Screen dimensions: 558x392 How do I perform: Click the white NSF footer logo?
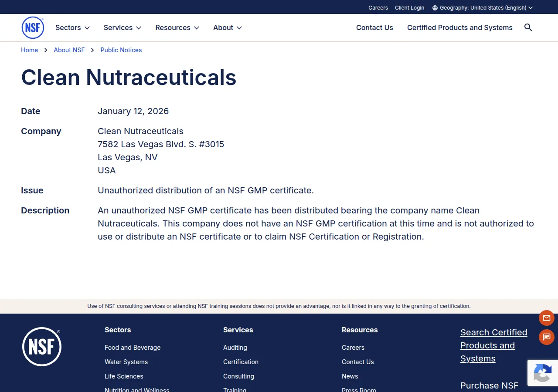click(x=41, y=347)
